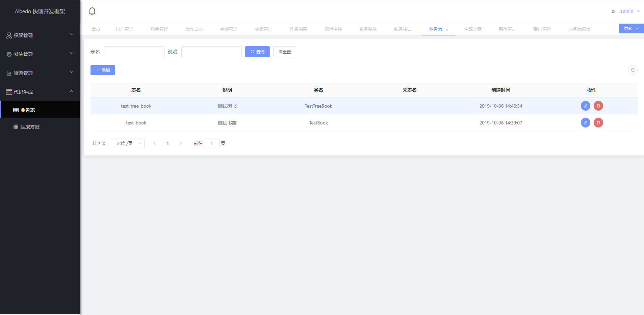The image size is (644, 315).
Task: Select page 1 in pagination
Action: point(168,143)
